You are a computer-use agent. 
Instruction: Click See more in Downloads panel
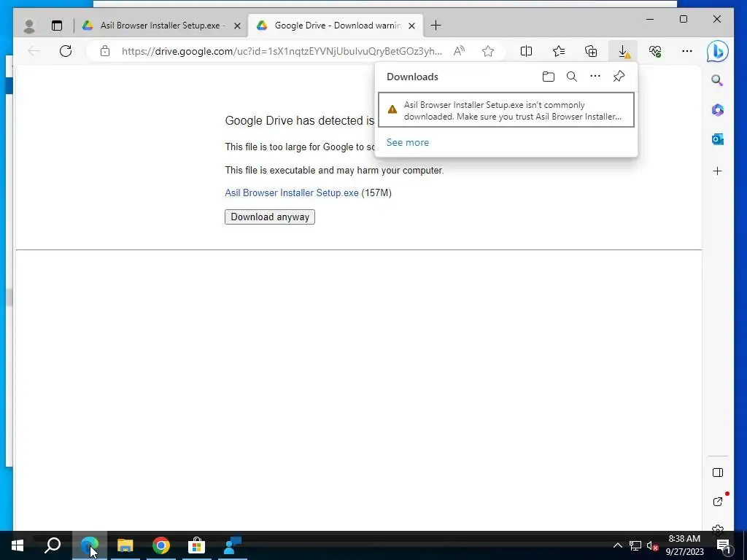[x=407, y=142]
